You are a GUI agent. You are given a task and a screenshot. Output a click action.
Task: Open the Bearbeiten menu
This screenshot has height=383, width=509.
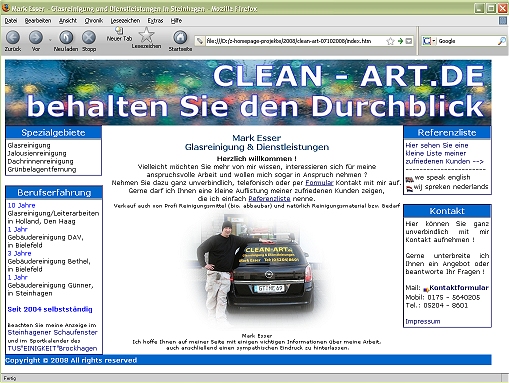(x=38, y=21)
